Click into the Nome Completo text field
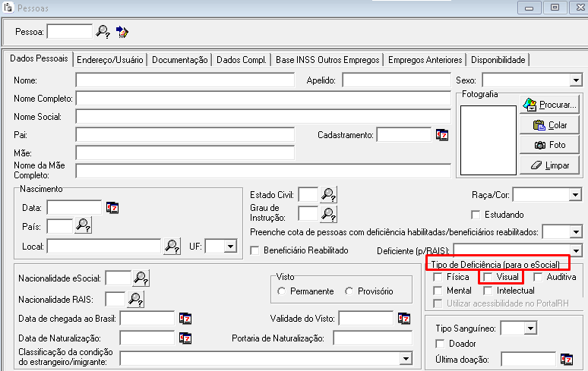The height and width of the screenshot is (371, 588). point(327,99)
